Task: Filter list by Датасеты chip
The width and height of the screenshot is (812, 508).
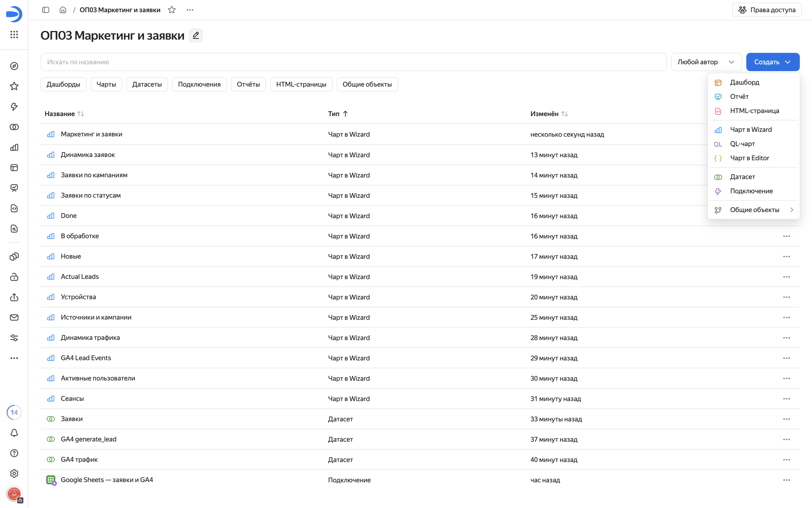Action: pos(147,84)
